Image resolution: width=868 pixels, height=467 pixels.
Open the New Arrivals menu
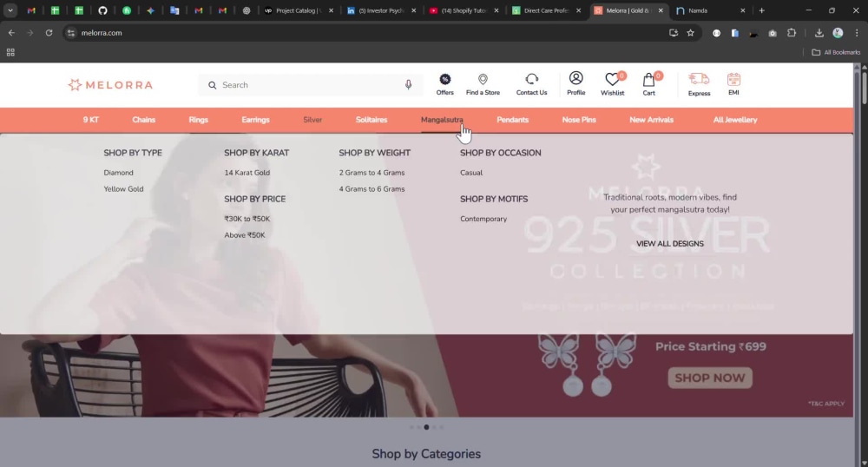(651, 120)
